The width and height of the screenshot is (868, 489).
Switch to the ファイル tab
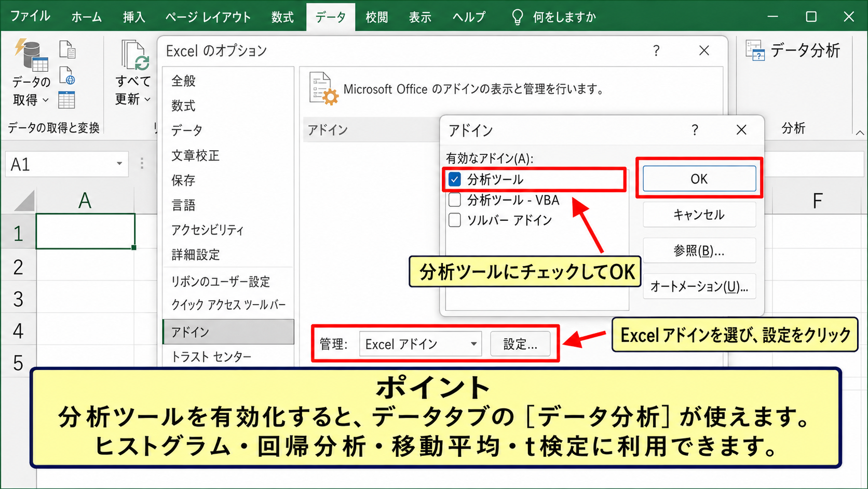click(30, 17)
